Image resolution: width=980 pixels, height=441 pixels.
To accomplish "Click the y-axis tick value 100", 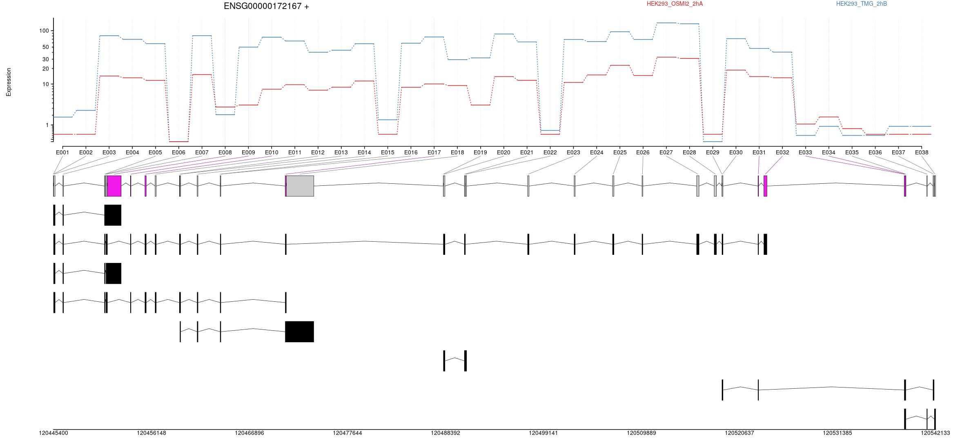I will click(x=44, y=31).
